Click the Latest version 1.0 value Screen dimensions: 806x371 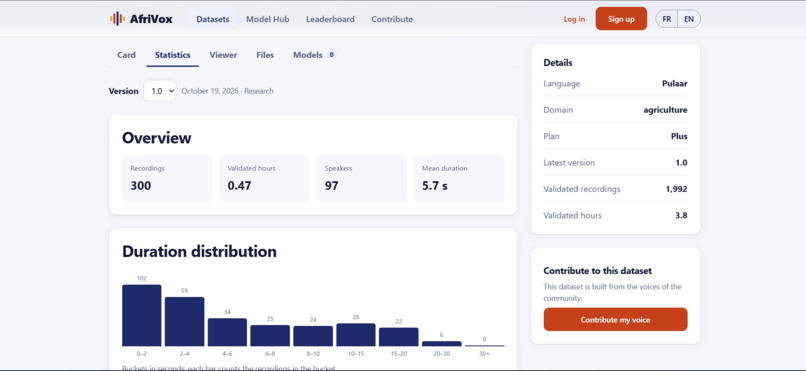[x=681, y=162]
